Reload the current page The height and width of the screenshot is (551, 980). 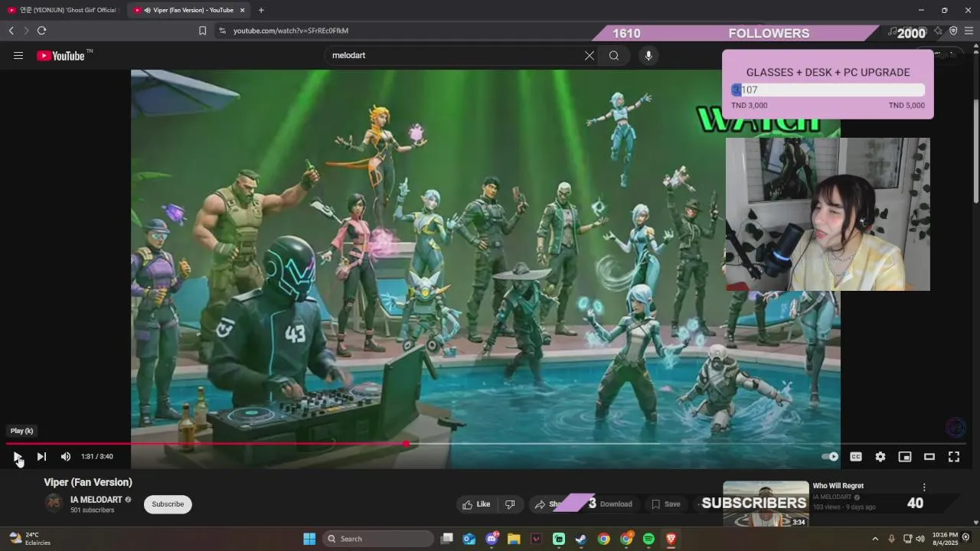click(41, 31)
